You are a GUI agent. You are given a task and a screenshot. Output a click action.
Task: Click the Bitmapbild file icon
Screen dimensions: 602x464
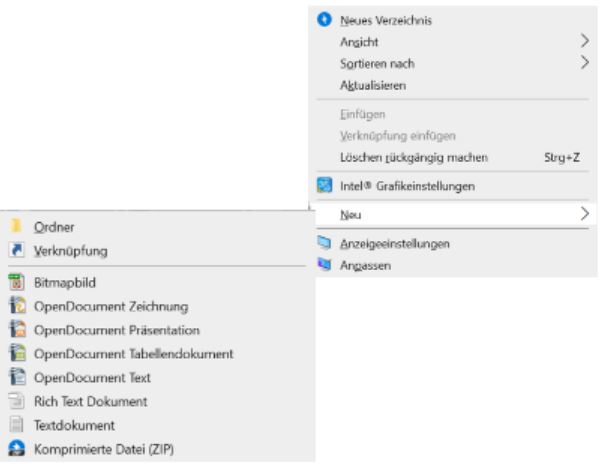pos(17,282)
